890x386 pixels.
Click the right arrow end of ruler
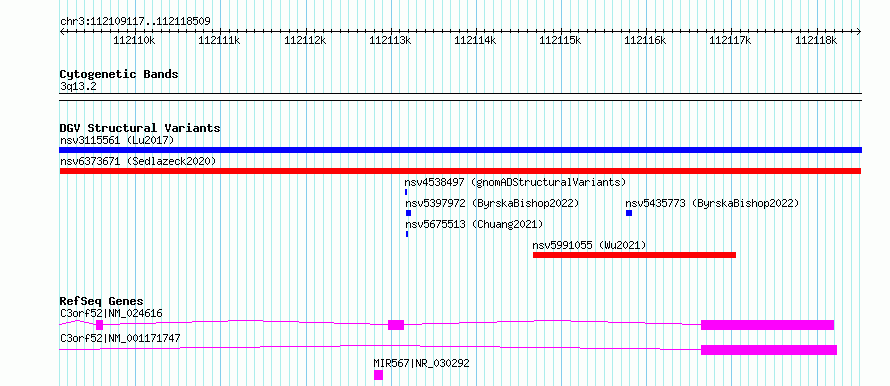pyautogui.click(x=859, y=32)
